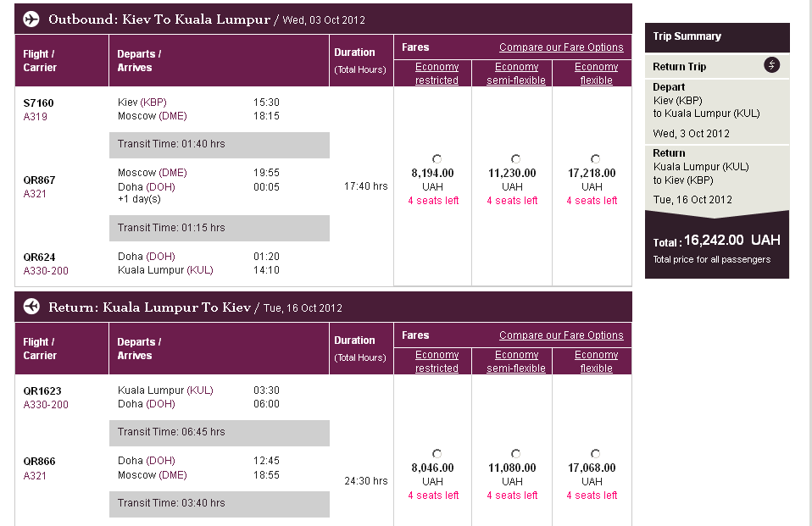The width and height of the screenshot is (812, 526).
Task: Click the Return Trip header in Trip Summary
Action: [680, 67]
